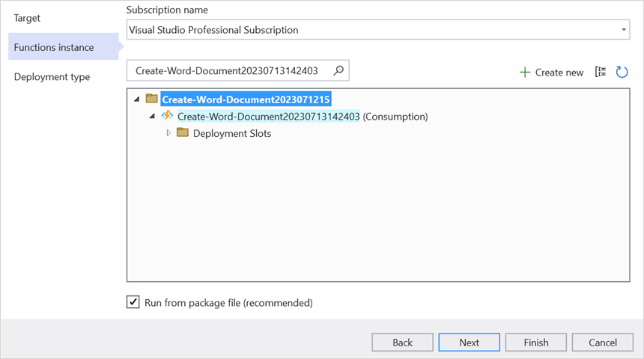The image size is (644, 359).
Task: Select Create-Word-Document20230713142403 (Consumption) row
Action: point(303,117)
